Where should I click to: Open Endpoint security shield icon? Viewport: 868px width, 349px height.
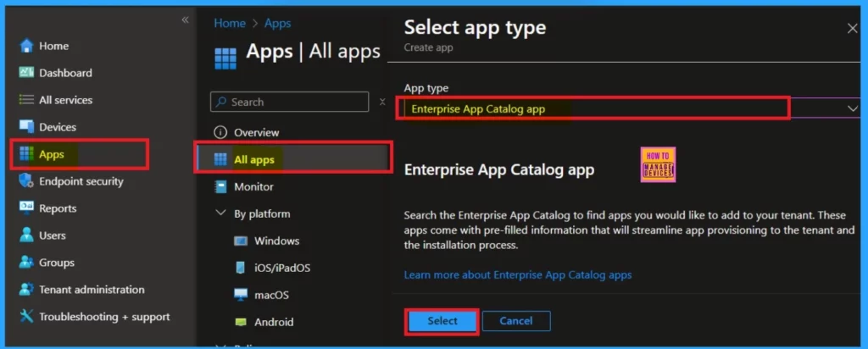[x=26, y=181]
